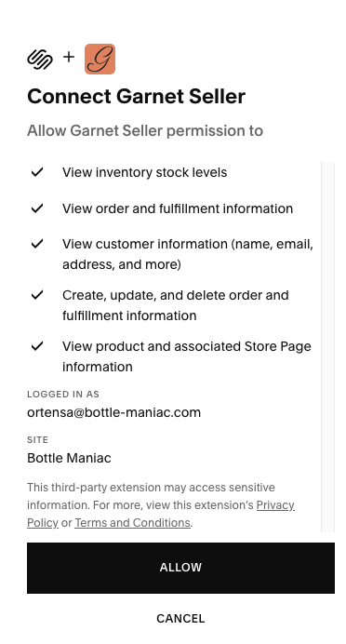Click the View customer information permission text
This screenshot has width=346, height=644.
coord(188,254)
